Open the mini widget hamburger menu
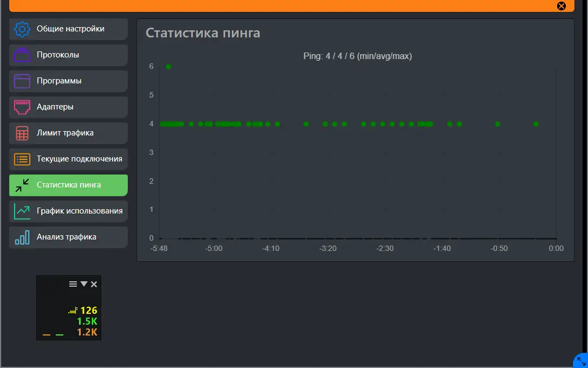Viewport: 588px width, 368px height. (72, 283)
